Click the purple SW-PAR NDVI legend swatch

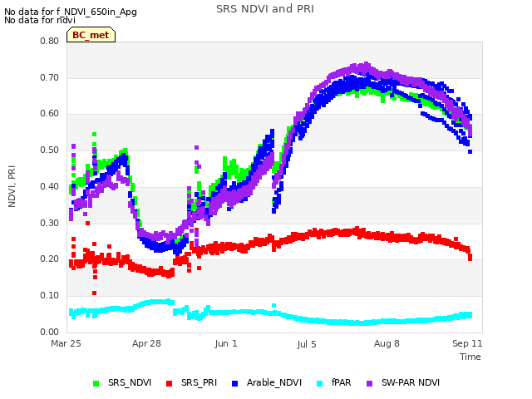[x=369, y=383]
